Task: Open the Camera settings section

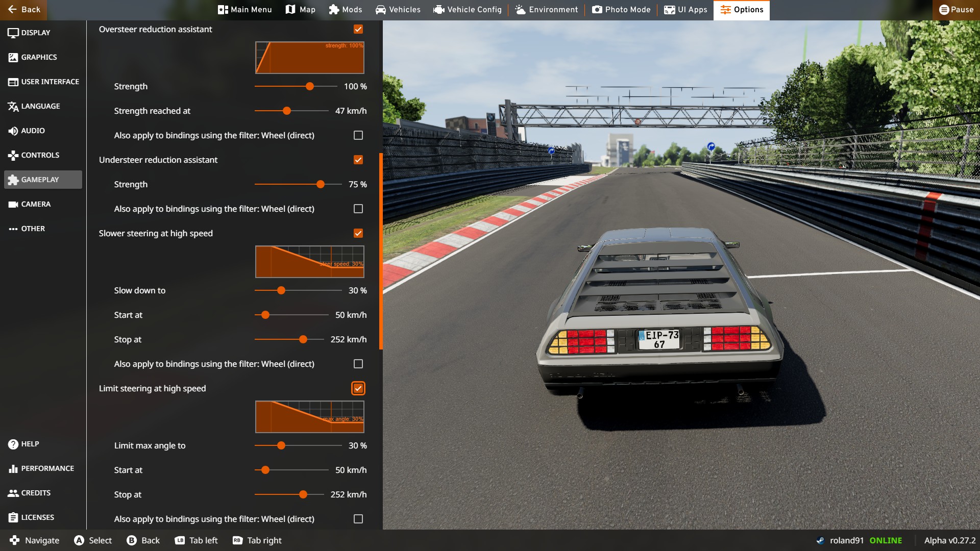Action: point(36,204)
